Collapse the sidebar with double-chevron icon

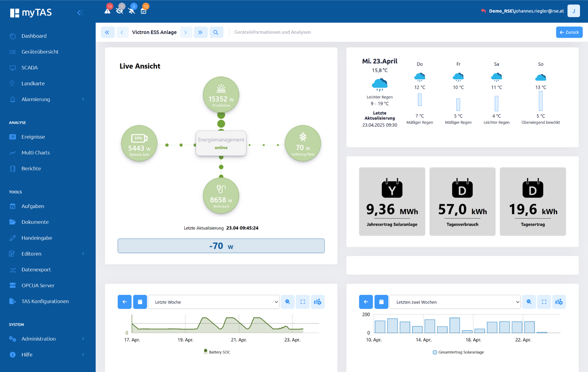pos(80,13)
